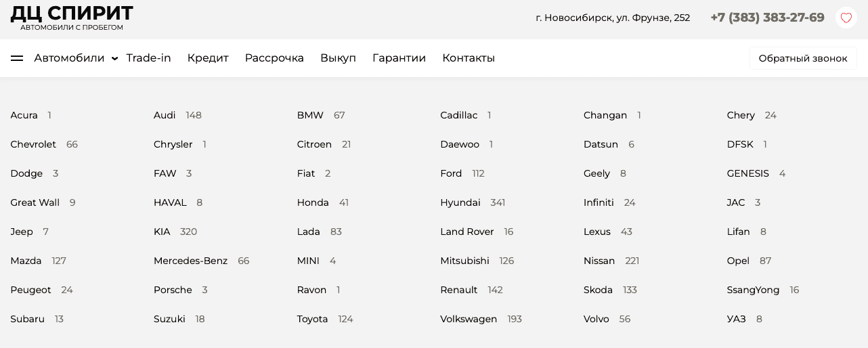Click the Новосибирск address text
This screenshot has width=868, height=348.
(x=613, y=18)
